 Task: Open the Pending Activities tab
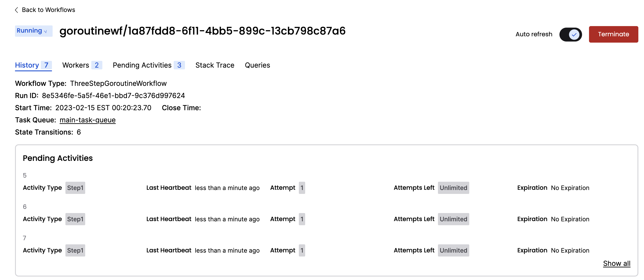coord(142,65)
